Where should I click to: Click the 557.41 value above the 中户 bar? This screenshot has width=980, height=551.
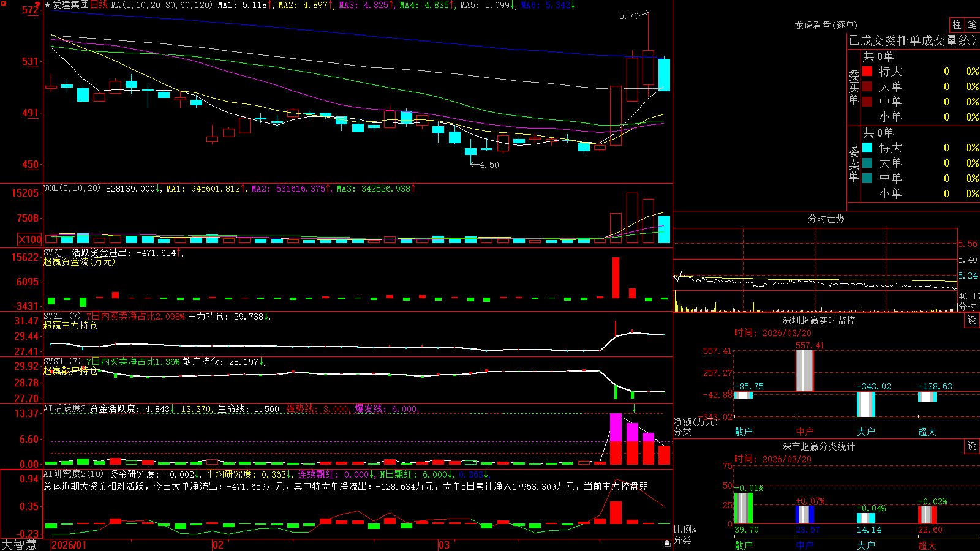tap(810, 346)
